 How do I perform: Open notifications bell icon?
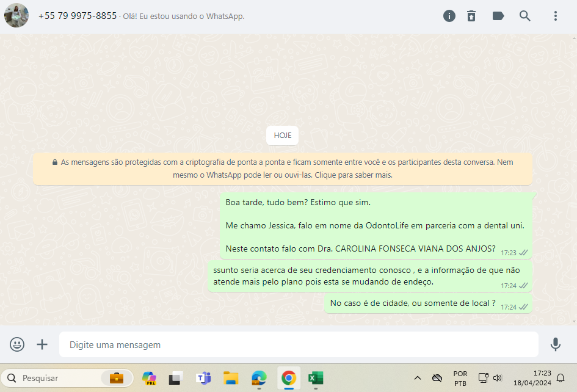[x=561, y=378]
